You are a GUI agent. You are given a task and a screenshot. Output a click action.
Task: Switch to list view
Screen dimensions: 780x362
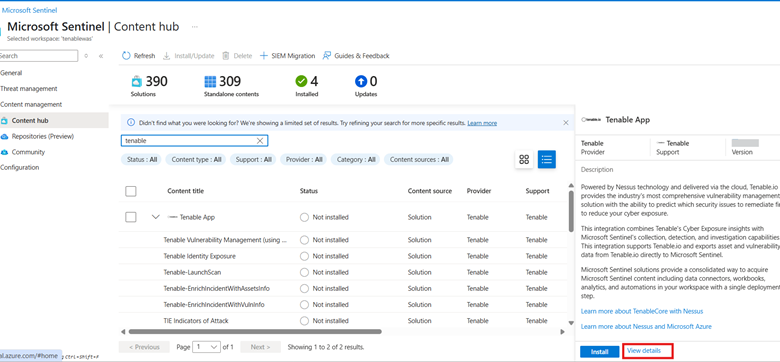547,159
